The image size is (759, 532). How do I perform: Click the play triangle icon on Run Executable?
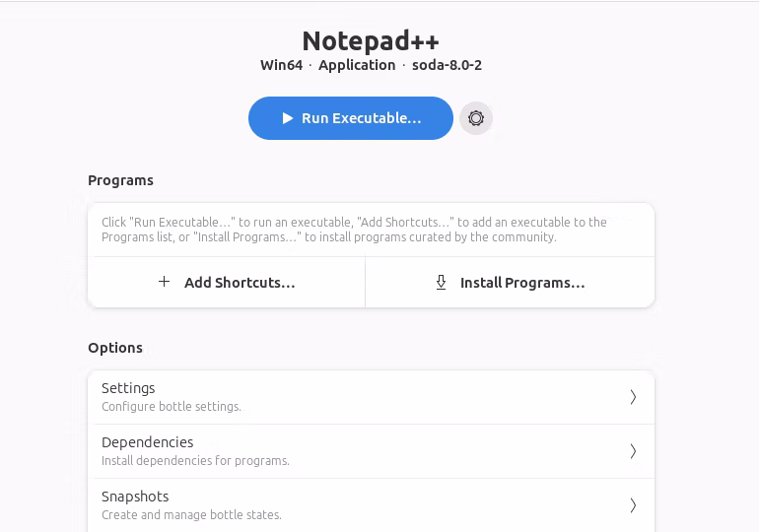[x=288, y=118]
